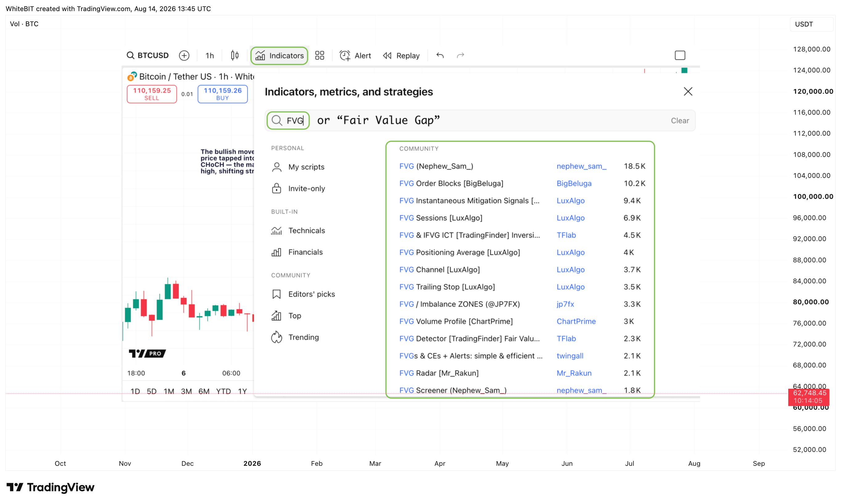Viewport: 841px width, 504px height.
Task: Add FVG Detector [TradingFinder] indicator
Action: coord(470,338)
